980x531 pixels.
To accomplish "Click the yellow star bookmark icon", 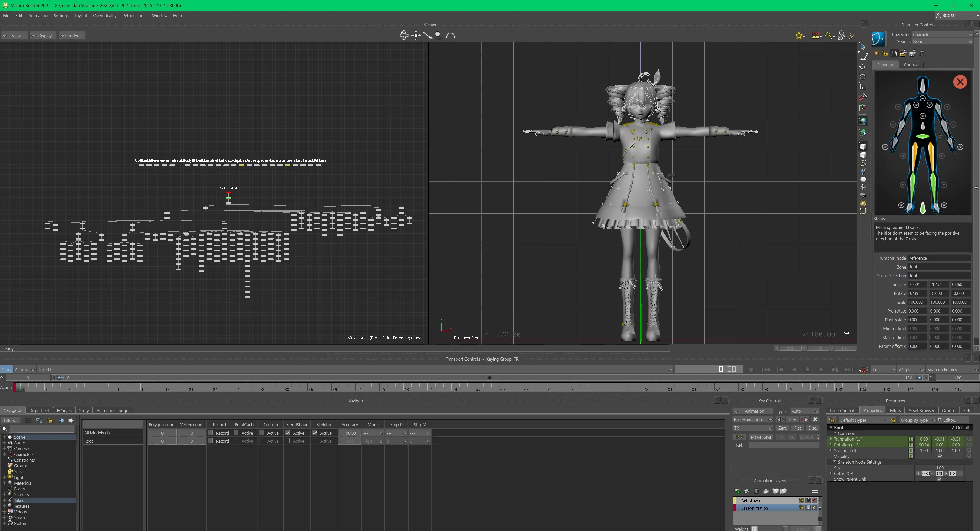I will (799, 36).
